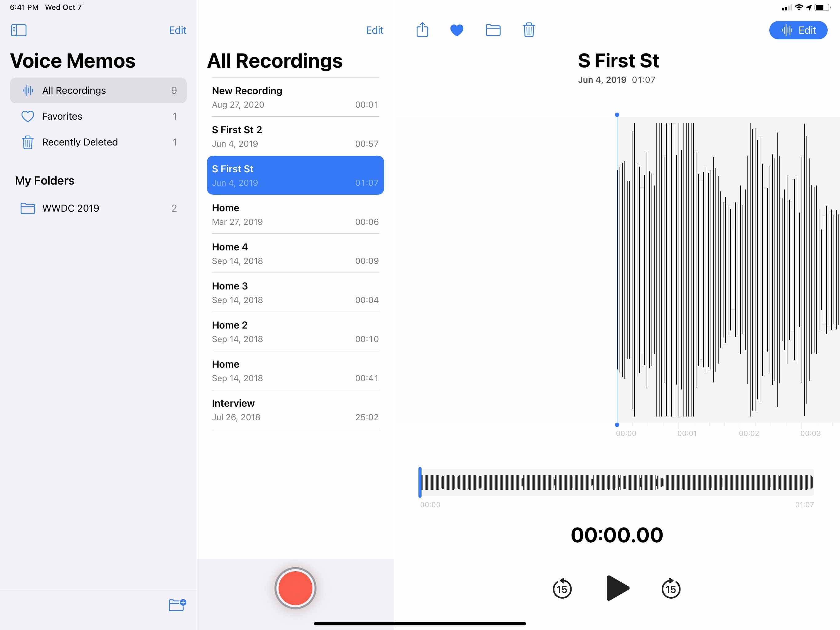
Task: Select the highlighted S First St recording
Action: coord(295,175)
